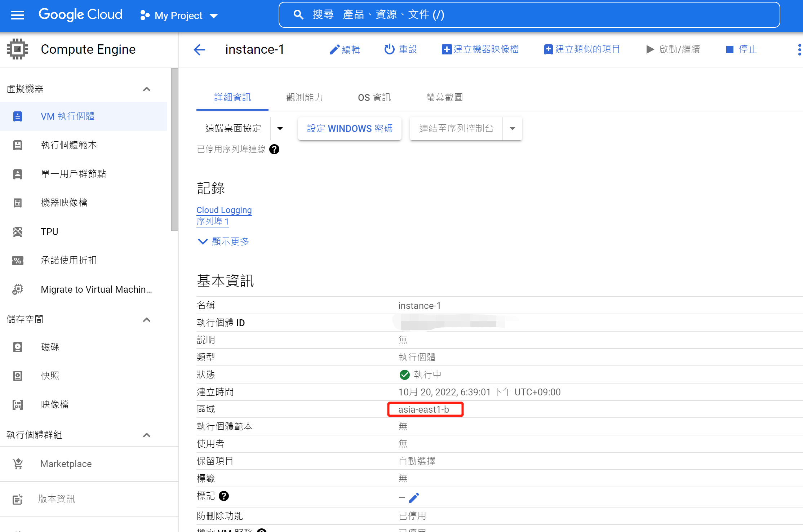Click the search field for products and resources

(529, 15)
